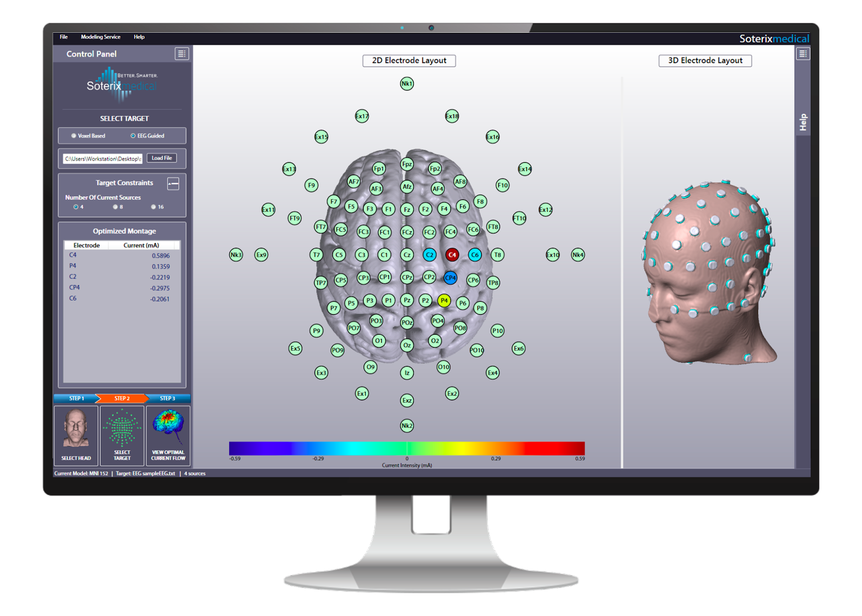Collapse the Target Constraints section

coord(173,184)
